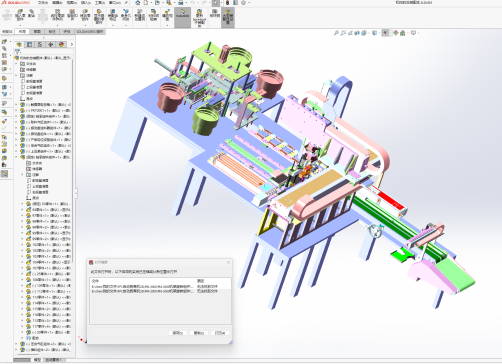Open the 文件 (File) menu

[x=43, y=3]
